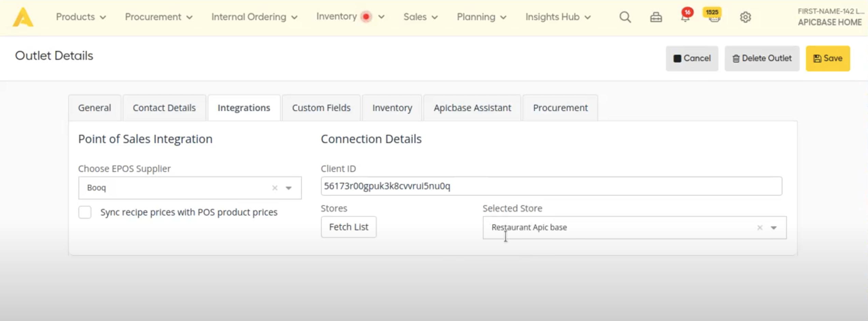868x321 pixels.
Task: Click into the Client ID field
Action: coord(551,186)
